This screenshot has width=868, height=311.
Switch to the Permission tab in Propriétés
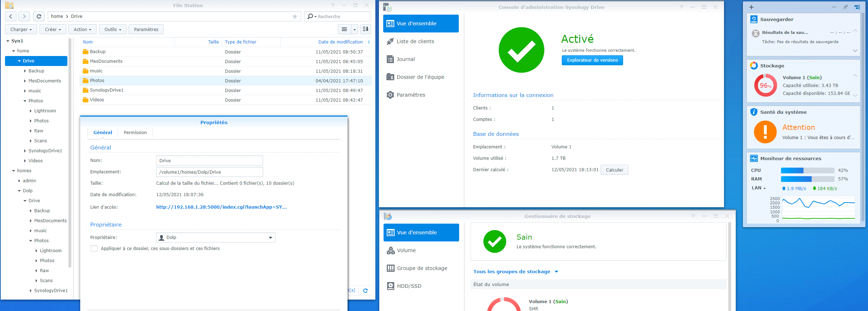[135, 133]
